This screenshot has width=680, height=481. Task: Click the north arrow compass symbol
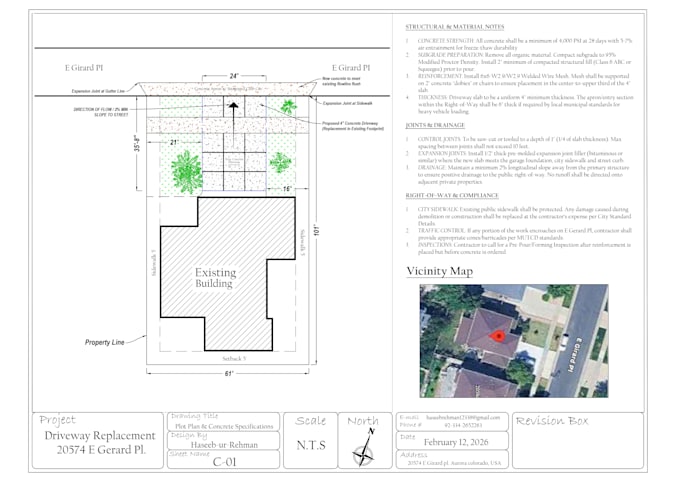tap(365, 448)
